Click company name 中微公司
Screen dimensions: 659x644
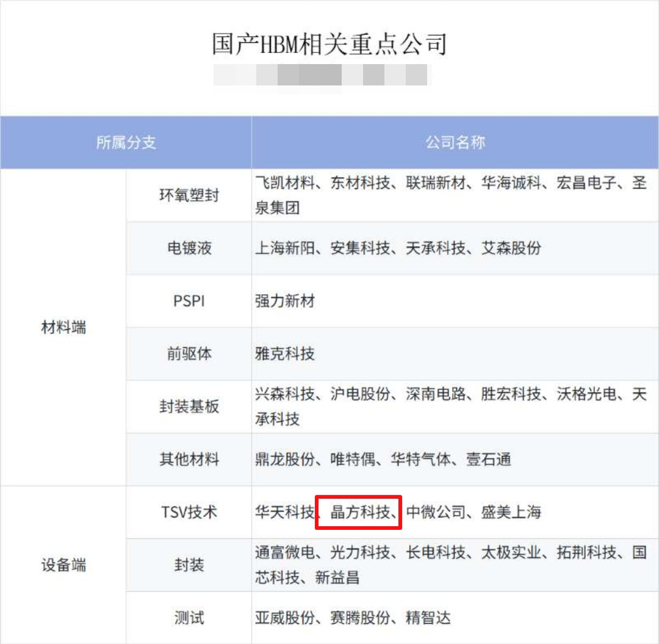tap(436, 512)
